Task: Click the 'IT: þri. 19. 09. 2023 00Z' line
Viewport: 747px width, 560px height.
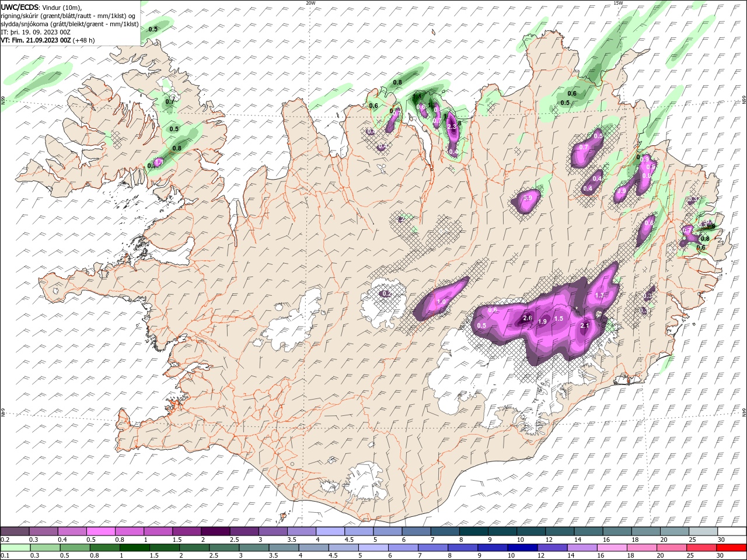Action: [36, 32]
